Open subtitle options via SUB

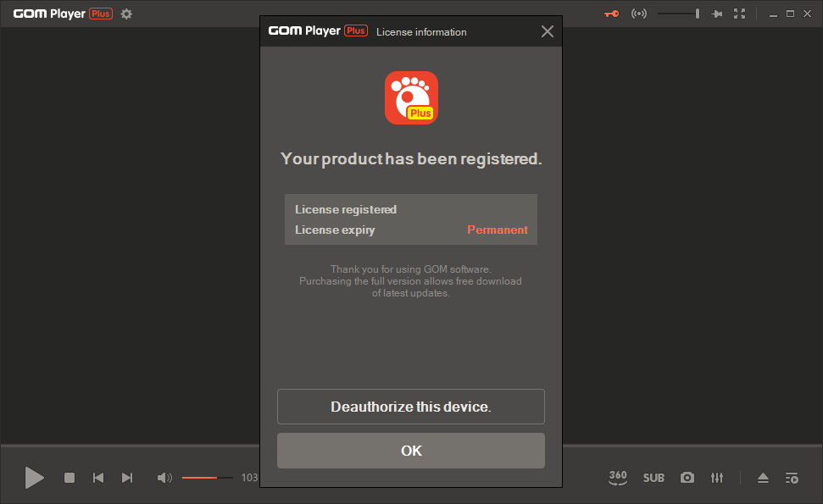tap(653, 478)
